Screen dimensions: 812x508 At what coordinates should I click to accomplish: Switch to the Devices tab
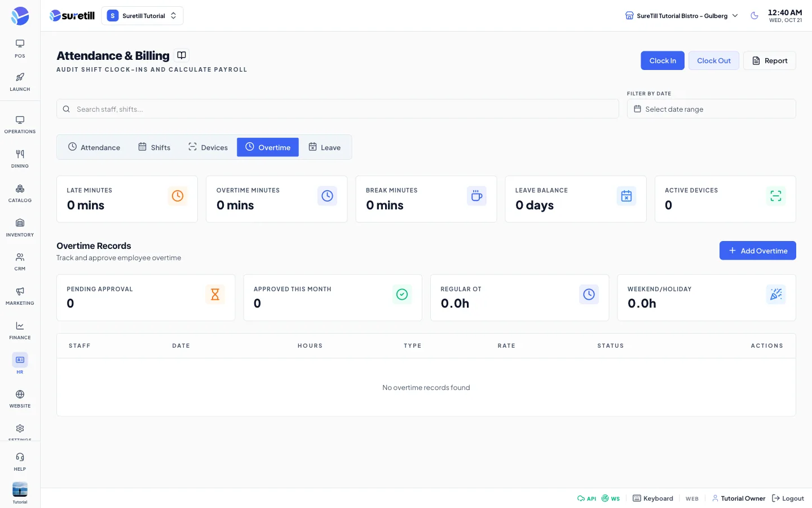click(x=208, y=147)
